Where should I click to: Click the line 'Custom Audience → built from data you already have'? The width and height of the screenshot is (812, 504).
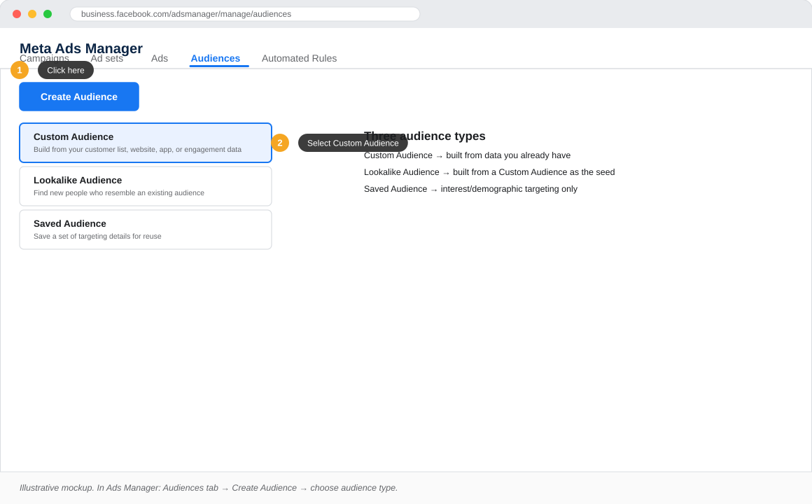[x=467, y=155]
